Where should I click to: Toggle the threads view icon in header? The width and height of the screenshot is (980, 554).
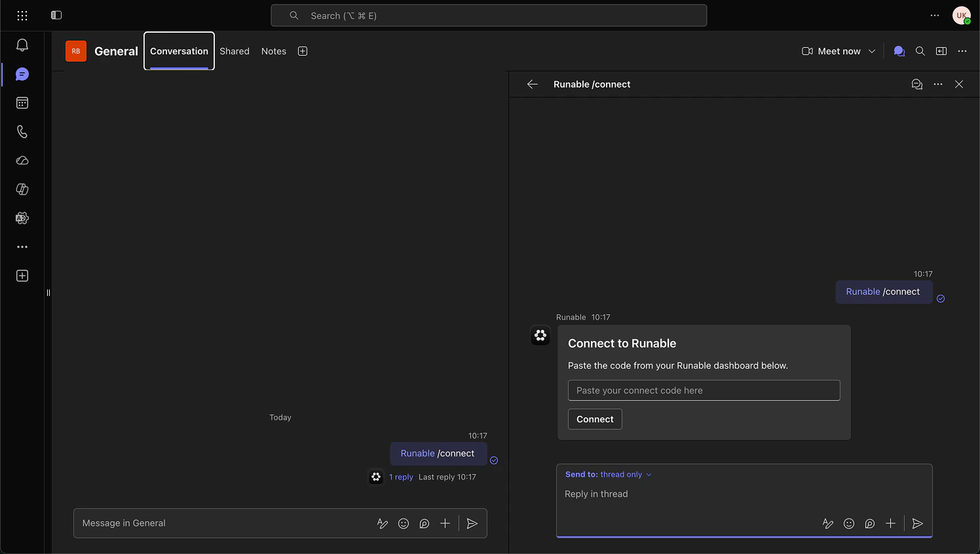point(899,51)
